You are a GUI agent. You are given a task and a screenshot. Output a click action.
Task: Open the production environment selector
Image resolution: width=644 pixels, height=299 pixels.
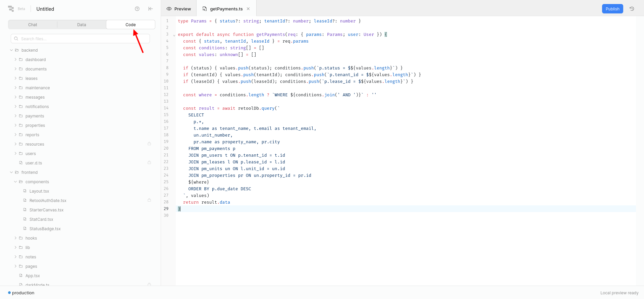pyautogui.click(x=21, y=293)
